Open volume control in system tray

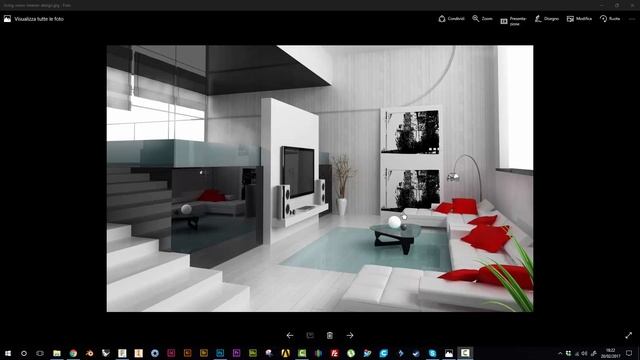click(584, 353)
